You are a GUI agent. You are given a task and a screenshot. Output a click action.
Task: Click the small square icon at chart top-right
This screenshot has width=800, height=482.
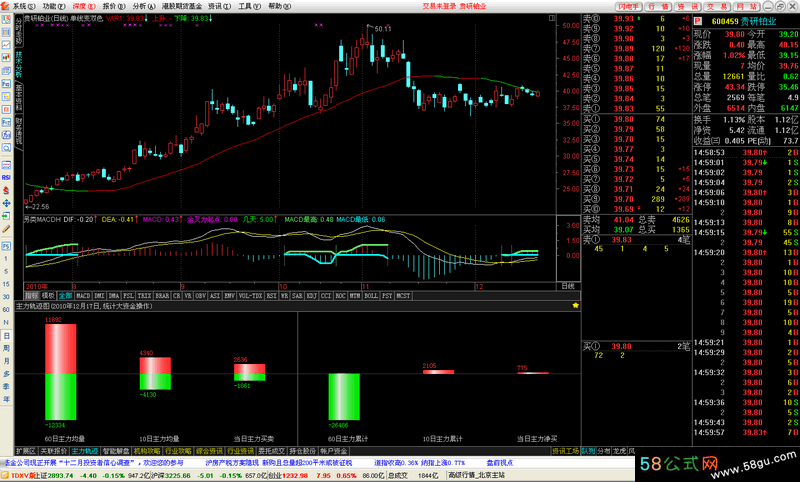click(x=552, y=18)
